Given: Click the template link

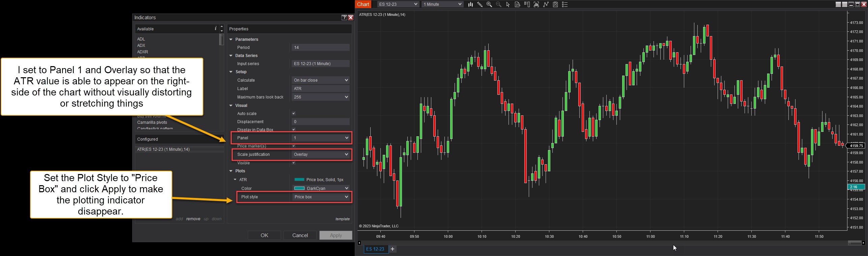Looking at the screenshot, I should pos(343,219).
